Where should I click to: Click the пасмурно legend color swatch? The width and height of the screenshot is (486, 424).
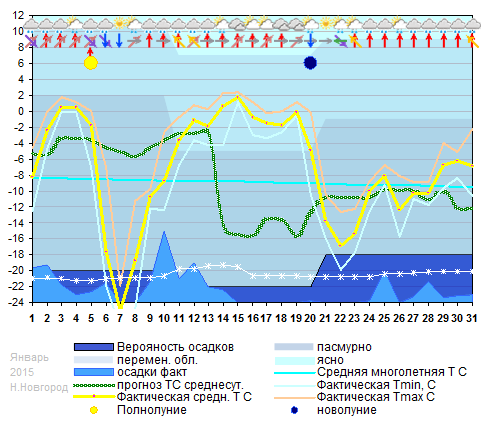coord(294,347)
